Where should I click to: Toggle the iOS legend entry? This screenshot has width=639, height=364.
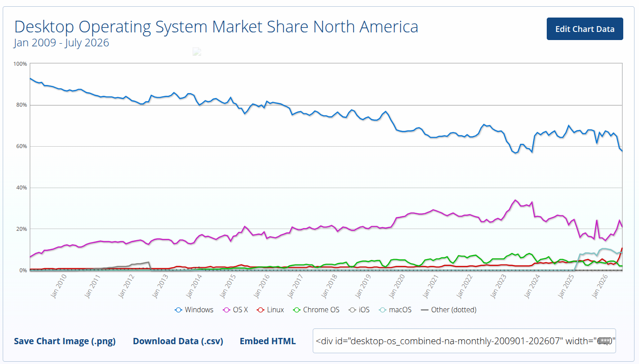coord(358,310)
